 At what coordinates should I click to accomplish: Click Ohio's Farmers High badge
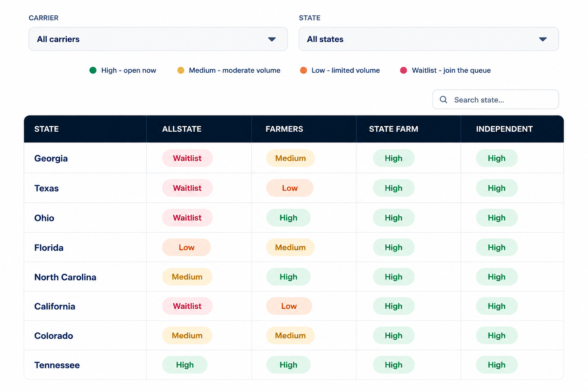click(x=288, y=217)
